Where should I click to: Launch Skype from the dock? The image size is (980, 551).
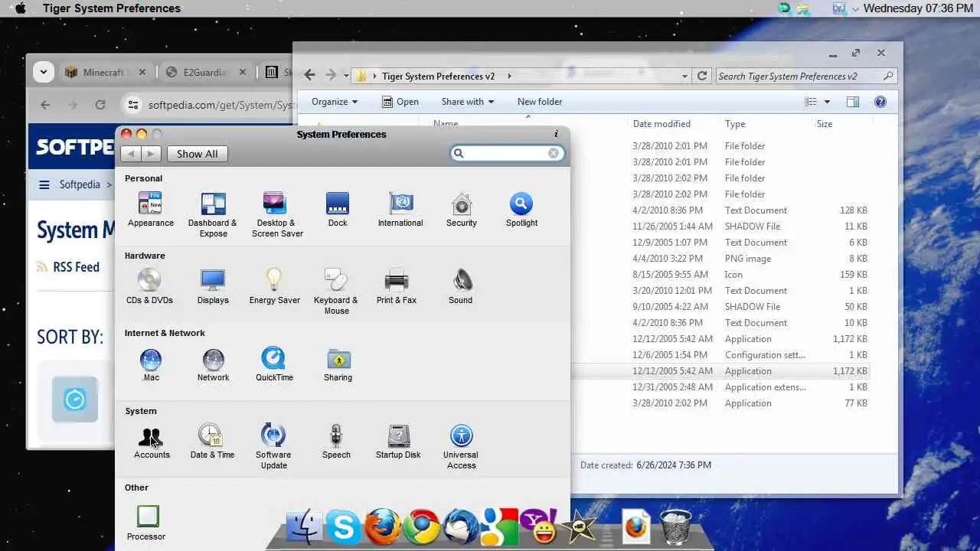coord(344,527)
